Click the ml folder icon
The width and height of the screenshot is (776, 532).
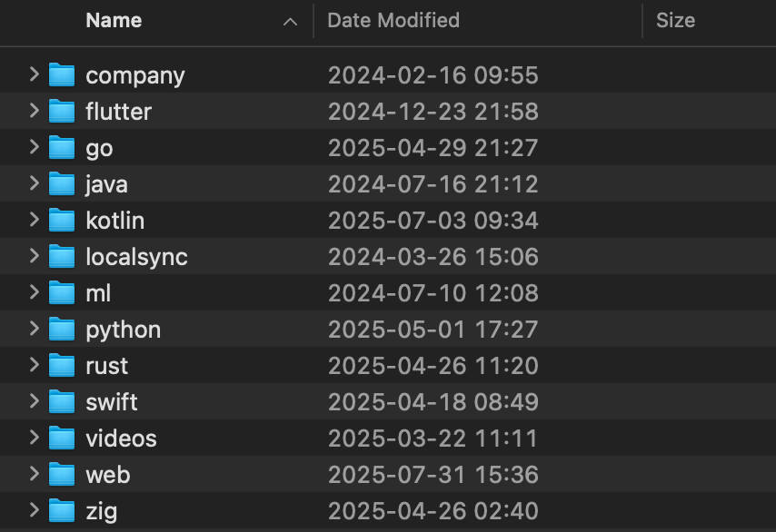[x=62, y=292]
